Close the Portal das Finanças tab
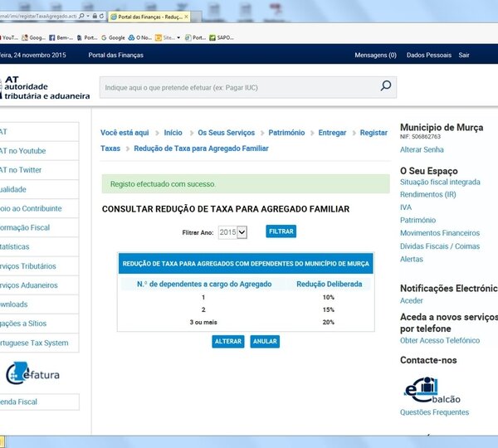 click(x=186, y=17)
